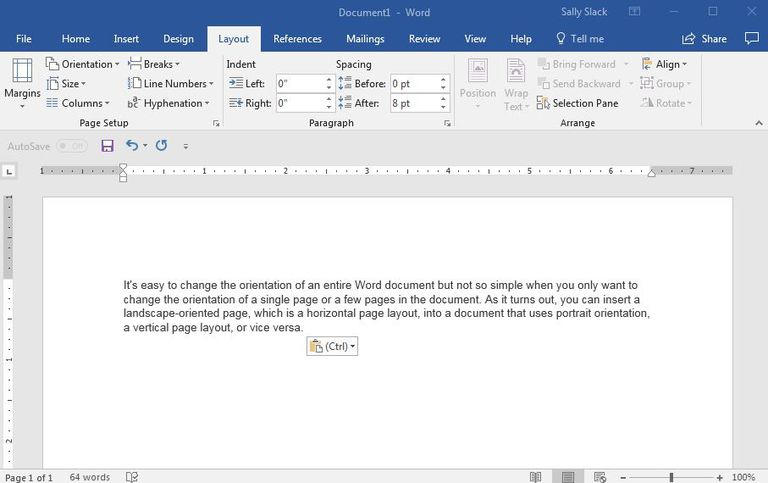Switch to the Mailings tab
Image resolution: width=768 pixels, height=483 pixels.
(x=365, y=39)
